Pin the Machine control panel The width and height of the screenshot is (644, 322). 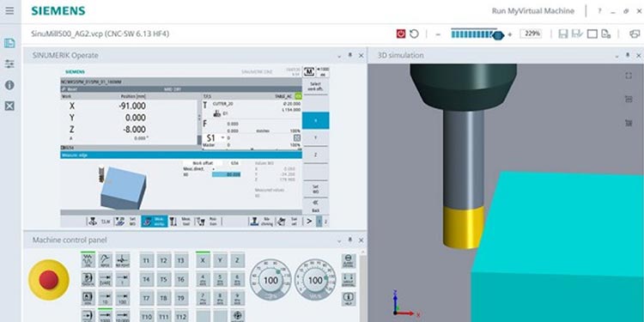(350, 240)
